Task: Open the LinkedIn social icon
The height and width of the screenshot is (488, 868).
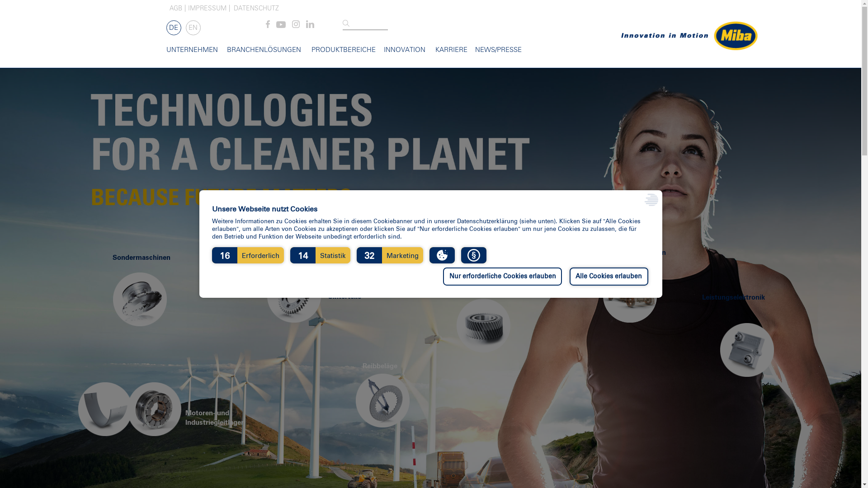Action: 310,24
